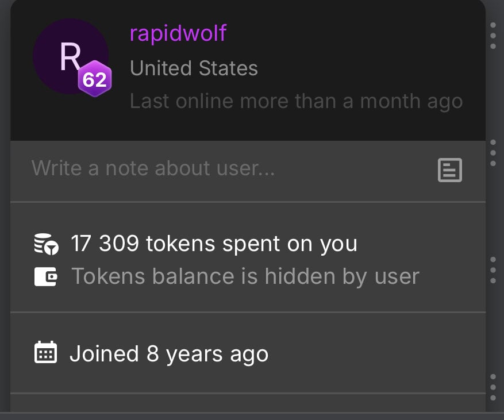Viewport: 504px width, 420px height.
Task: Click the Joined 8 years ago text
Action: (169, 354)
